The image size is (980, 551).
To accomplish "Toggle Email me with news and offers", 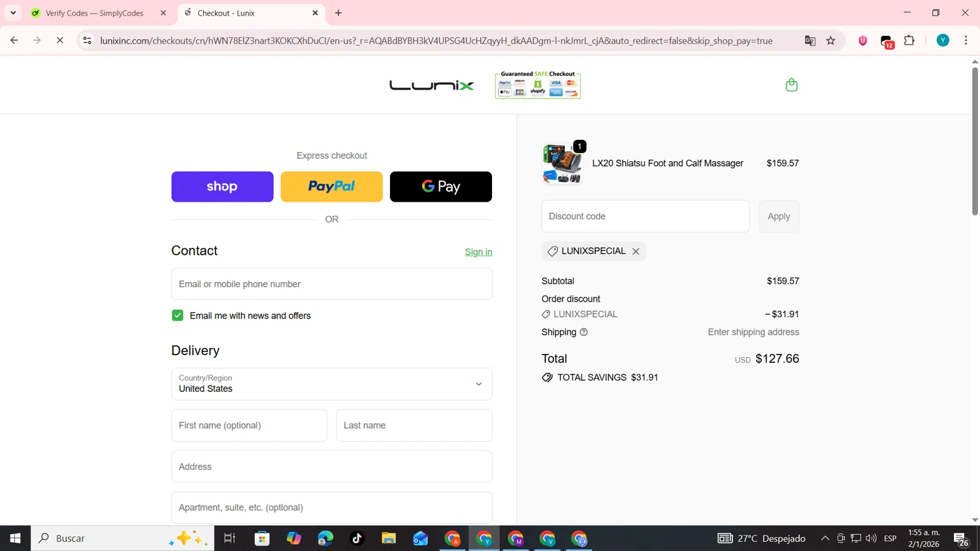I will pos(178,315).
